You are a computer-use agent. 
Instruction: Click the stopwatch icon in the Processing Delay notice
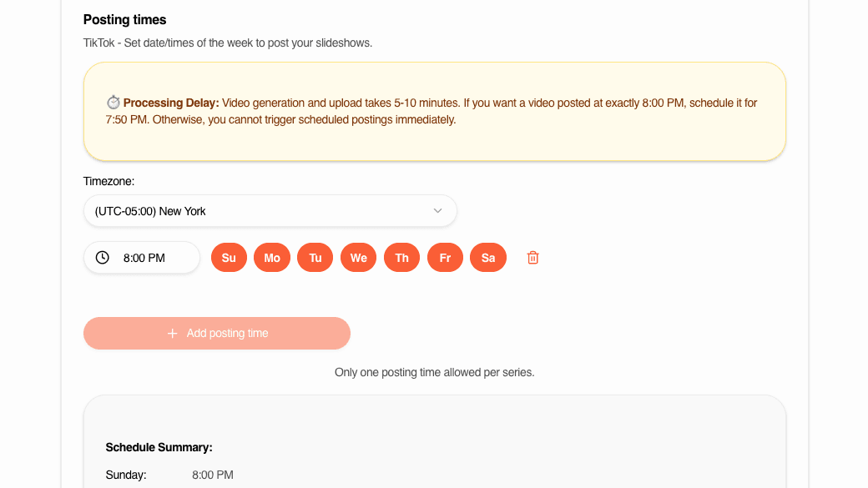point(114,102)
